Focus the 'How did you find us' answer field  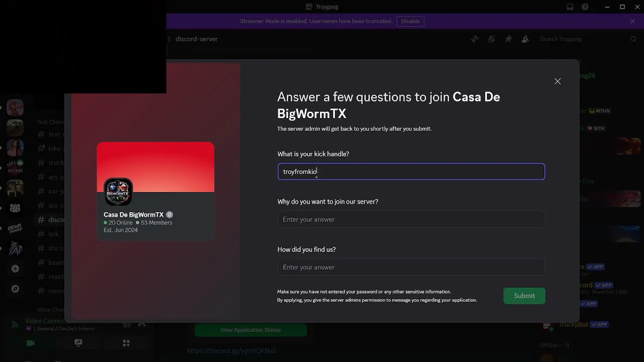tap(411, 267)
